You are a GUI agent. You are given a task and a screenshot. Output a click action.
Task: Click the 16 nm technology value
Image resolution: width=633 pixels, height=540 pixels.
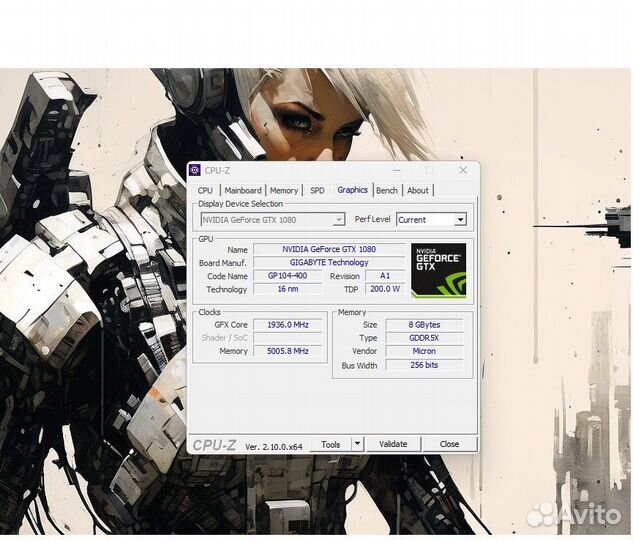coord(287,289)
